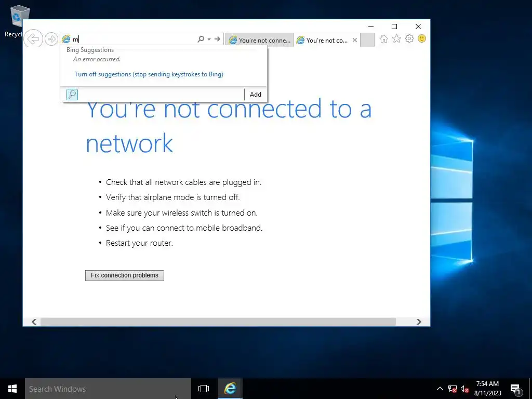Open Task View from taskbar
Image resolution: width=532 pixels, height=399 pixels.
click(x=204, y=389)
